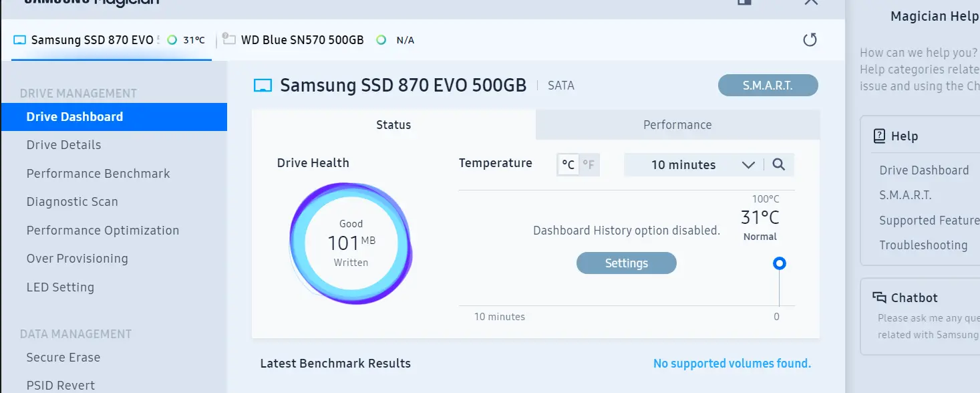Click No supported volumes found text

(732, 364)
